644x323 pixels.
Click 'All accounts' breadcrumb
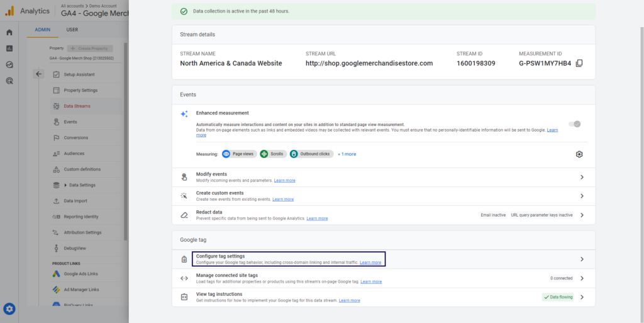[72, 6]
